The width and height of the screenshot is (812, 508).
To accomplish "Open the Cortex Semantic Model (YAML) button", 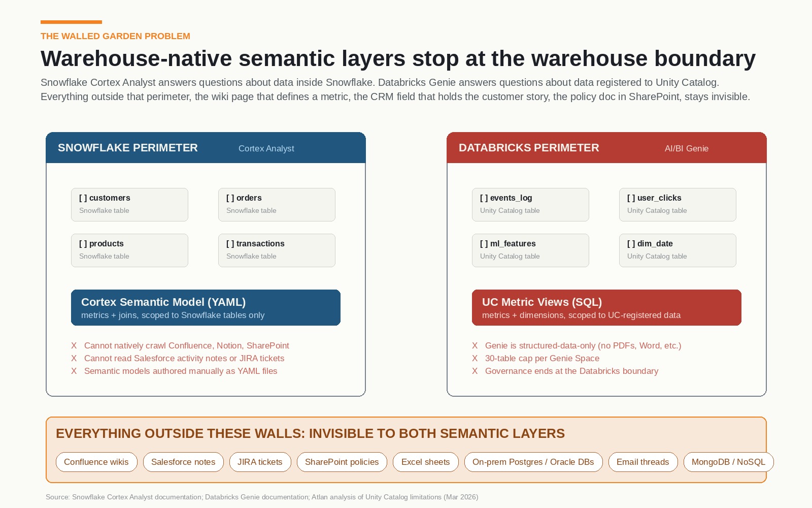I will (206, 307).
